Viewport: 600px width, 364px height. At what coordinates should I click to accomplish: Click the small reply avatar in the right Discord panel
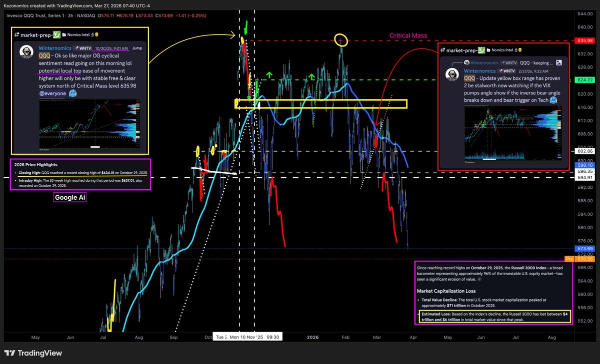pyautogui.click(x=466, y=62)
